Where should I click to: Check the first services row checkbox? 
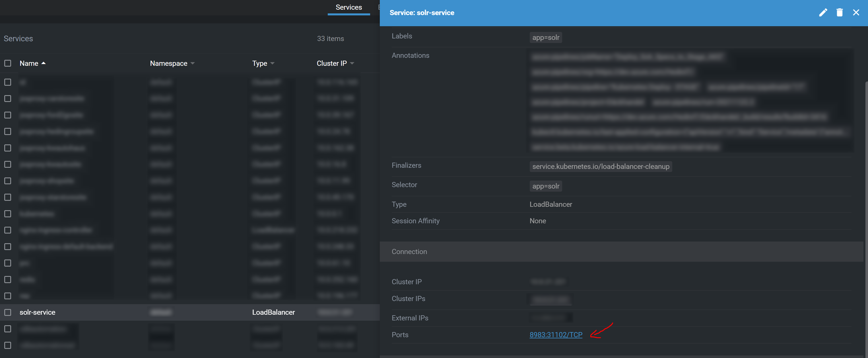8,82
